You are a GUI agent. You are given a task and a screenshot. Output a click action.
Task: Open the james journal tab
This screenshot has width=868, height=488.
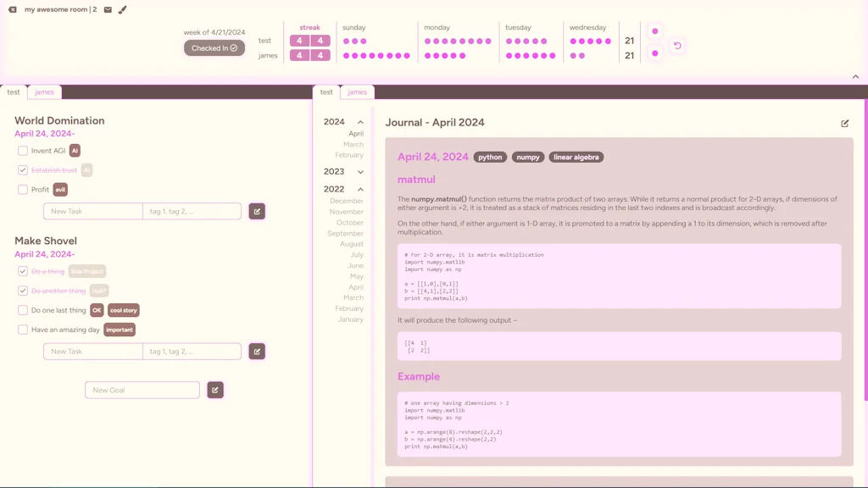click(x=357, y=91)
